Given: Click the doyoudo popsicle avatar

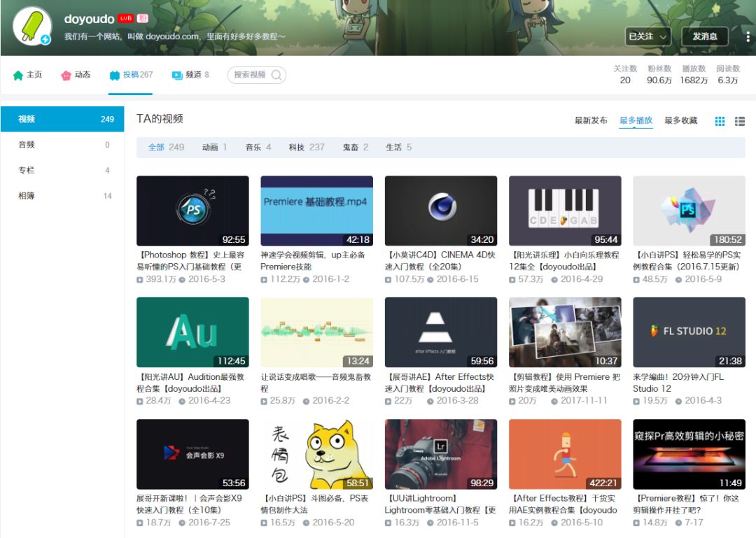Looking at the screenshot, I should click(32, 26).
